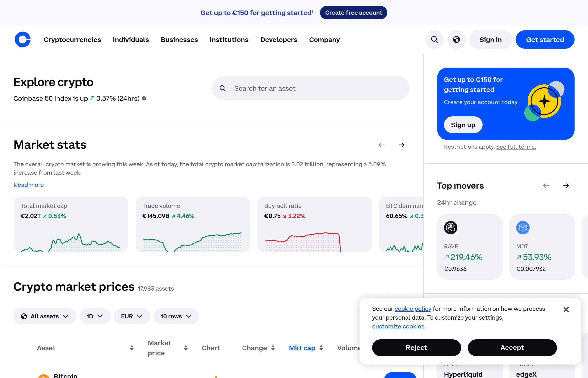Sort by Change column arrows
The height and width of the screenshot is (378, 588).
tap(273, 348)
